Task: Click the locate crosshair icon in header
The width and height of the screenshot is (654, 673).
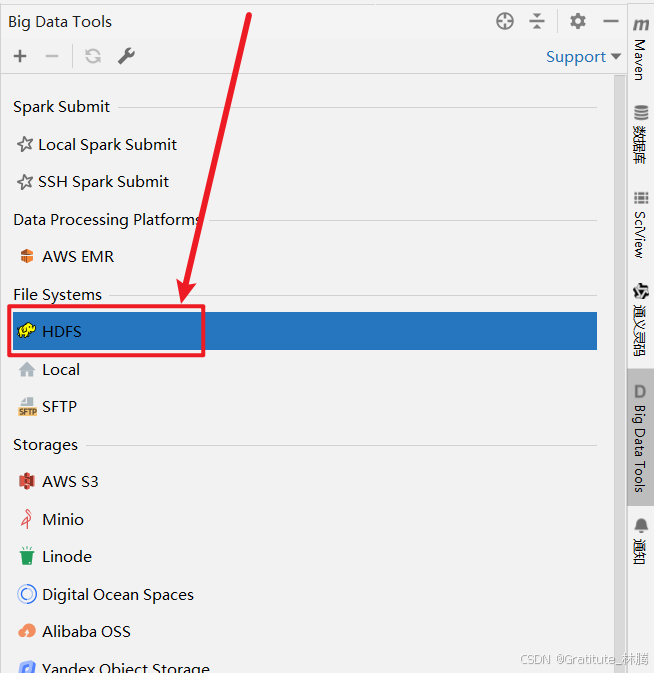Action: pyautogui.click(x=505, y=21)
